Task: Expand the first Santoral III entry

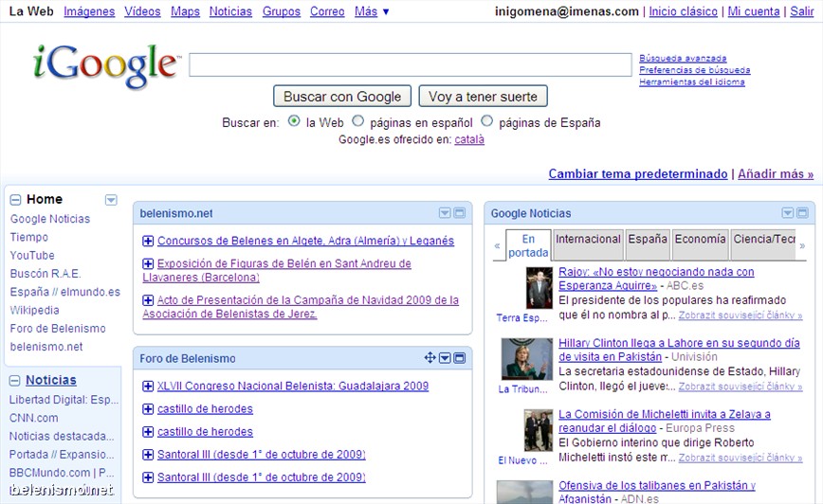Action: (148, 455)
